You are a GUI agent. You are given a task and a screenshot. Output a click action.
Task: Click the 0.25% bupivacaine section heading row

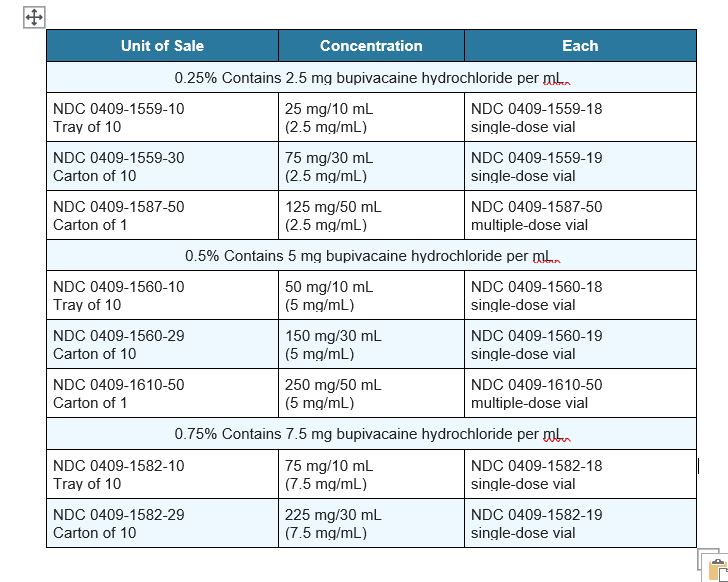click(x=371, y=78)
